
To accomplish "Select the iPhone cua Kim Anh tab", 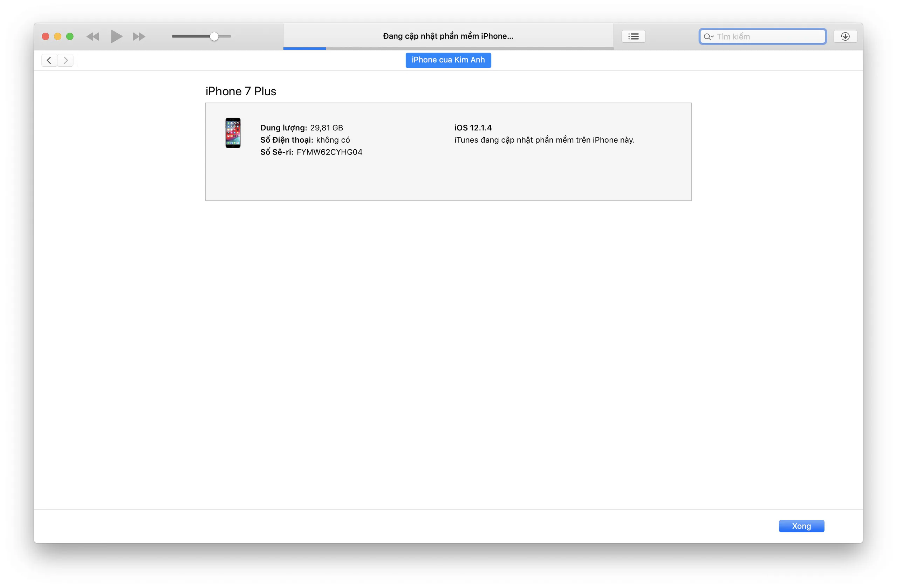I will click(448, 60).
